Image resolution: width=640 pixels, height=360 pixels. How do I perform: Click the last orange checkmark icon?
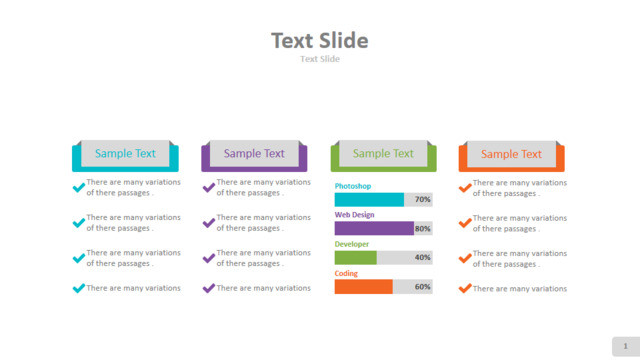click(x=465, y=288)
